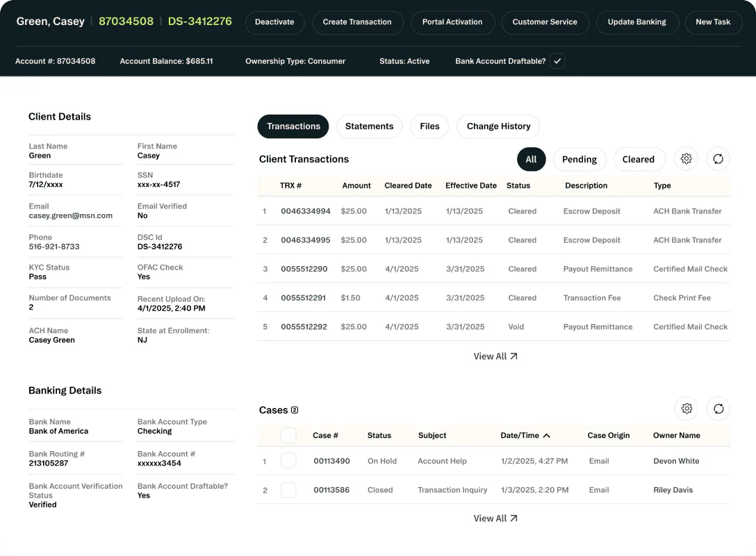Check the box for case 00113586
756x556 pixels.
(288, 490)
